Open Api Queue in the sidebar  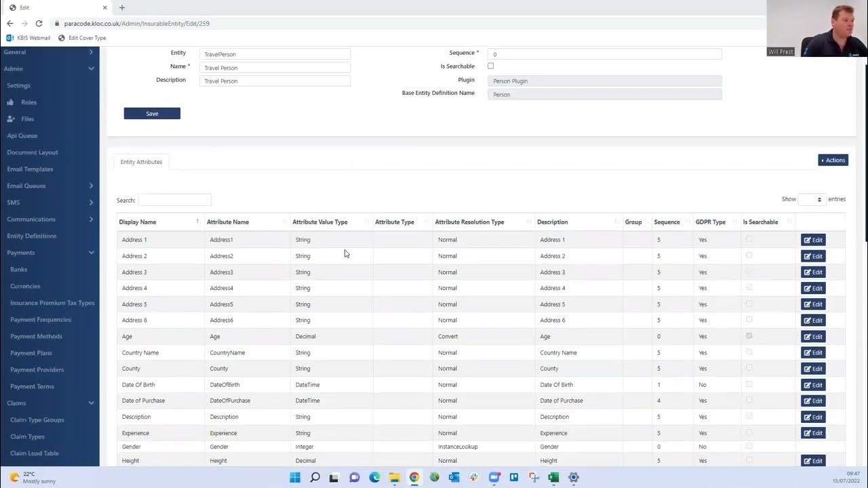(x=22, y=136)
